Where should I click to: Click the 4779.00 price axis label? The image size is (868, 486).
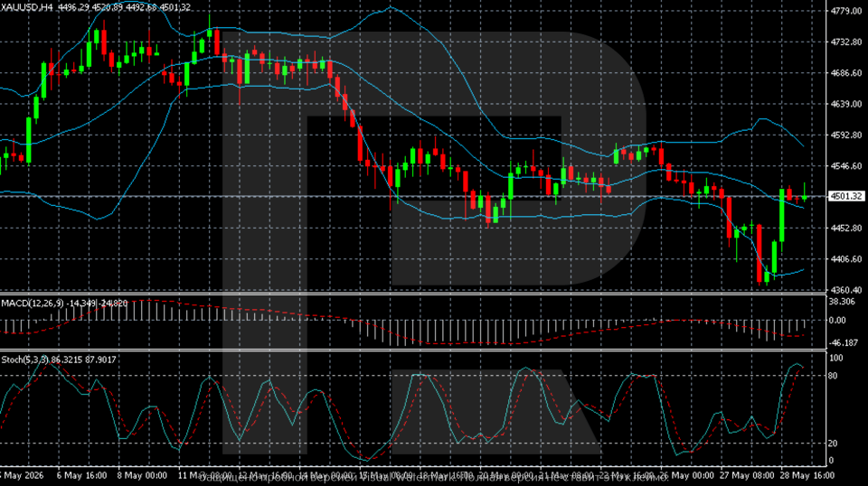point(846,11)
